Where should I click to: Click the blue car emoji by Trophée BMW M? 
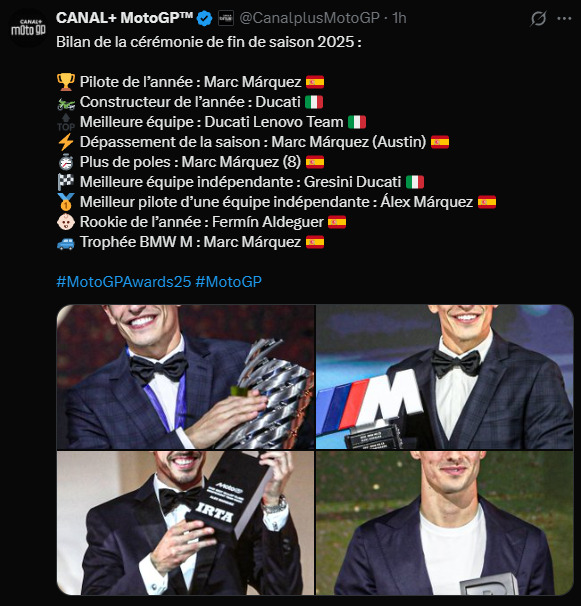66,243
